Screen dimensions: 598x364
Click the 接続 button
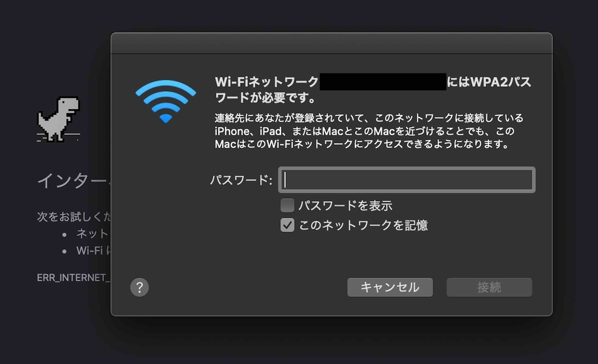tap(489, 287)
